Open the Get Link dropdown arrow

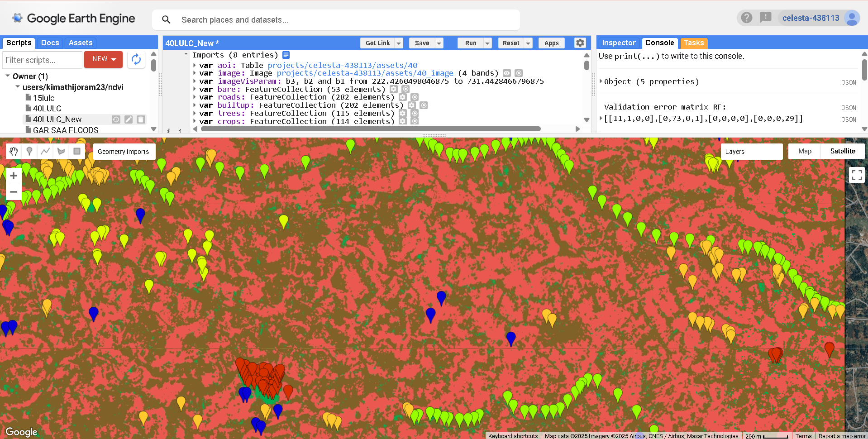pyautogui.click(x=399, y=43)
